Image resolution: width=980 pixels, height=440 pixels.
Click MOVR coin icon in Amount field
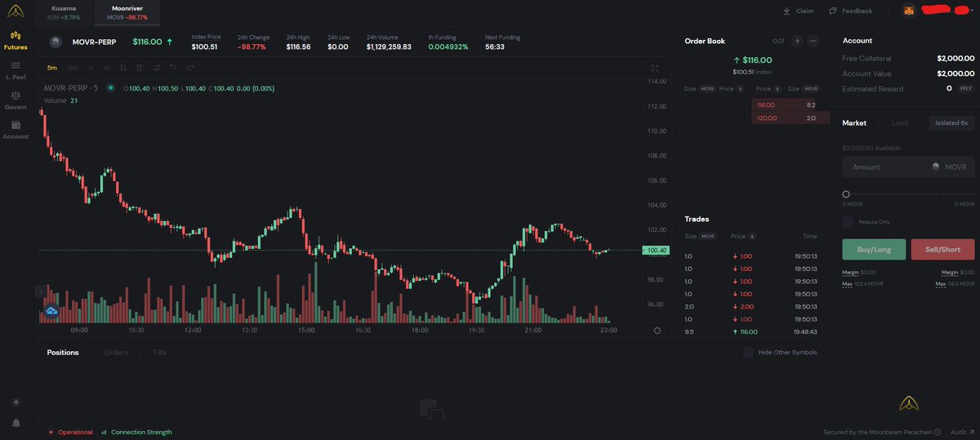pos(935,167)
